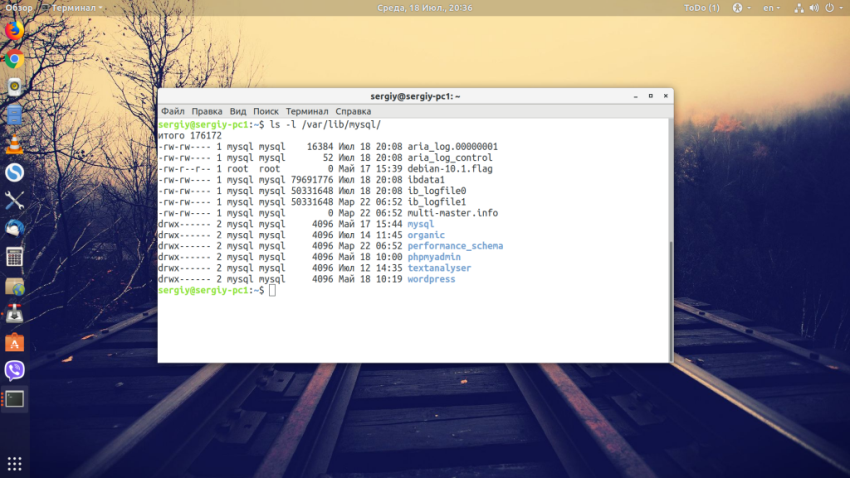Image resolution: width=850 pixels, height=478 pixels.
Task: Open the Поиск menu
Action: (265, 111)
